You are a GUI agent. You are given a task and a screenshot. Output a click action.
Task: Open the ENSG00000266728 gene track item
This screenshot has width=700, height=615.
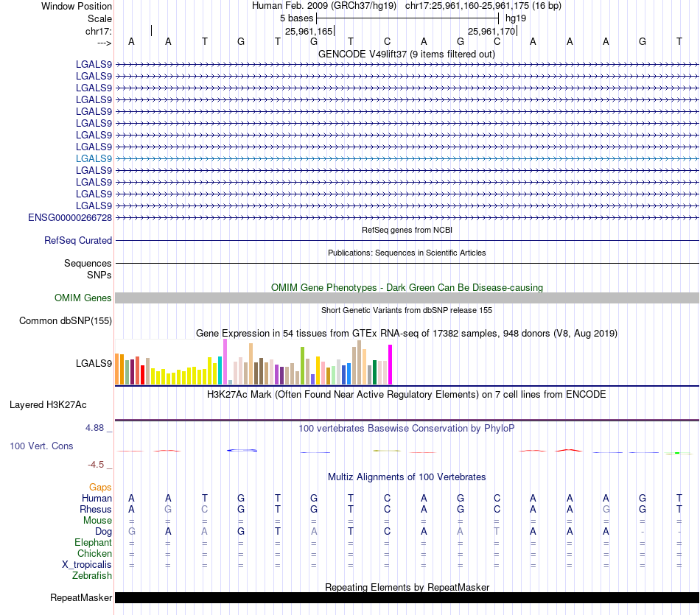pos(70,217)
